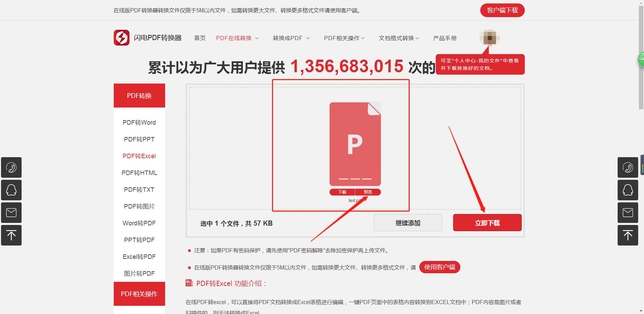This screenshot has width=644, height=314.
Task: Click the left sidebar phone contact icon
Action: click(x=11, y=167)
